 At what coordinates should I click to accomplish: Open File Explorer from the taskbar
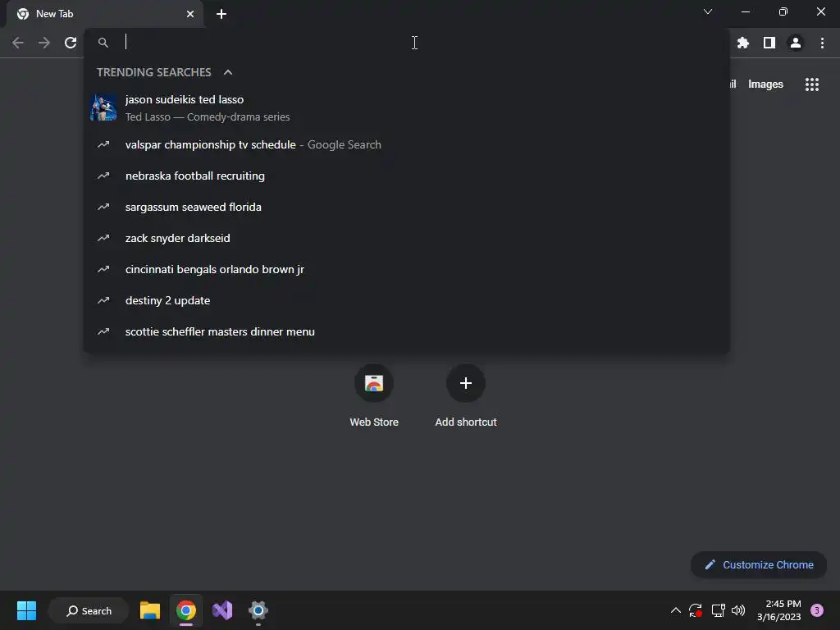point(150,610)
